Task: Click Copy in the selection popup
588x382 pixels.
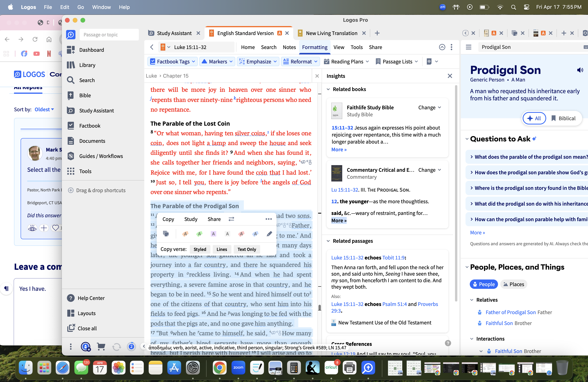Action: coord(168,219)
